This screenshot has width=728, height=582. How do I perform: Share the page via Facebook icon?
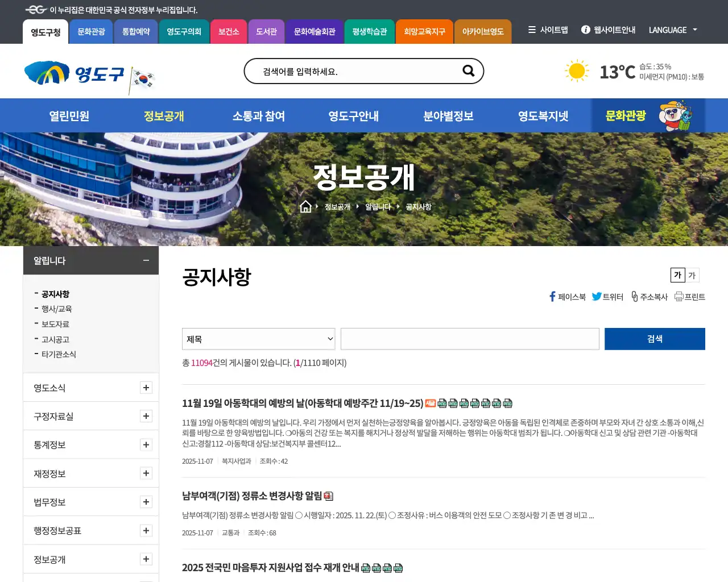[x=552, y=296]
